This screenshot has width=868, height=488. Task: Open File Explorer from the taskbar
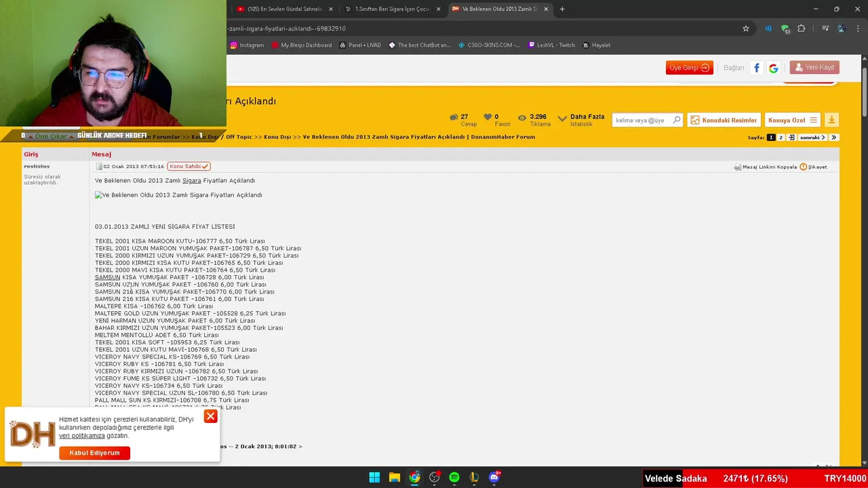point(394,477)
